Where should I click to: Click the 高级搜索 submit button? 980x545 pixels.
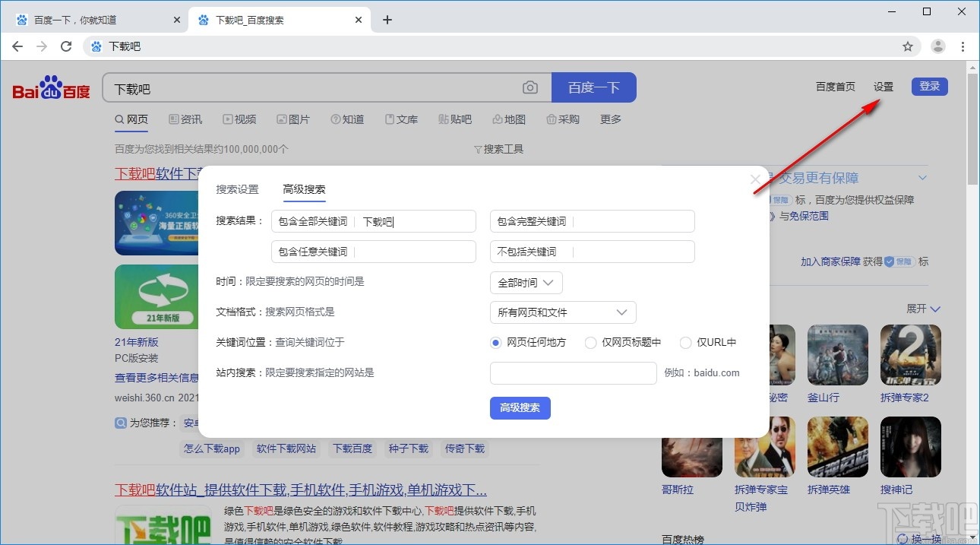pyautogui.click(x=520, y=408)
